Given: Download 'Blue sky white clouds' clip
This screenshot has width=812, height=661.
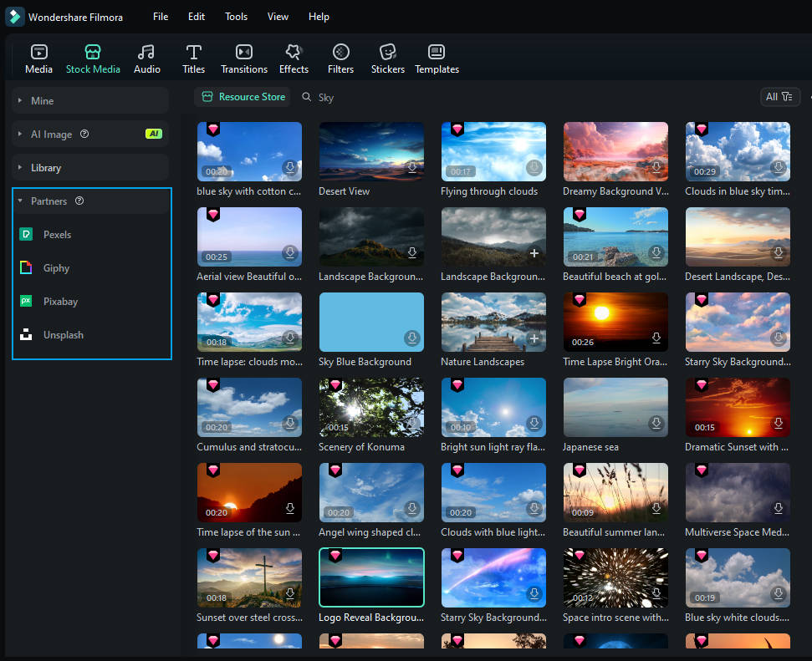Looking at the screenshot, I should (x=778, y=593).
